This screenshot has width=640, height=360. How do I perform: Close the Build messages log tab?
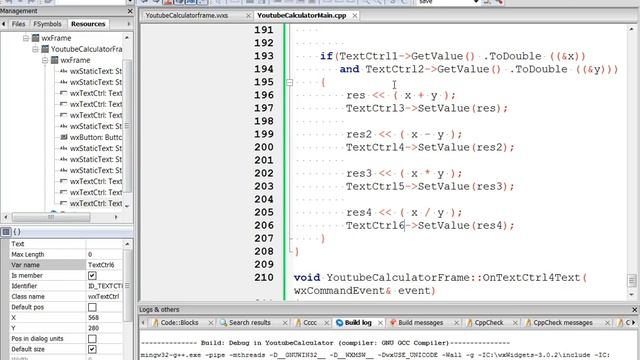click(x=456, y=323)
